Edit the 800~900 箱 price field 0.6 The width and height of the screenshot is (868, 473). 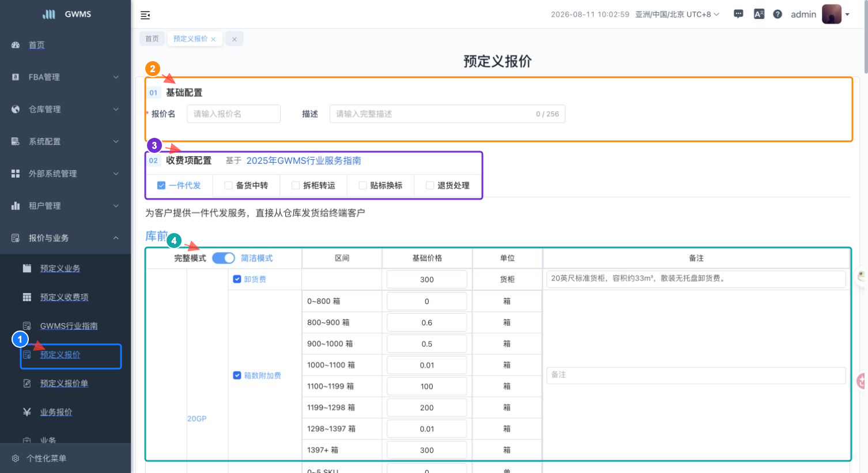click(x=427, y=322)
